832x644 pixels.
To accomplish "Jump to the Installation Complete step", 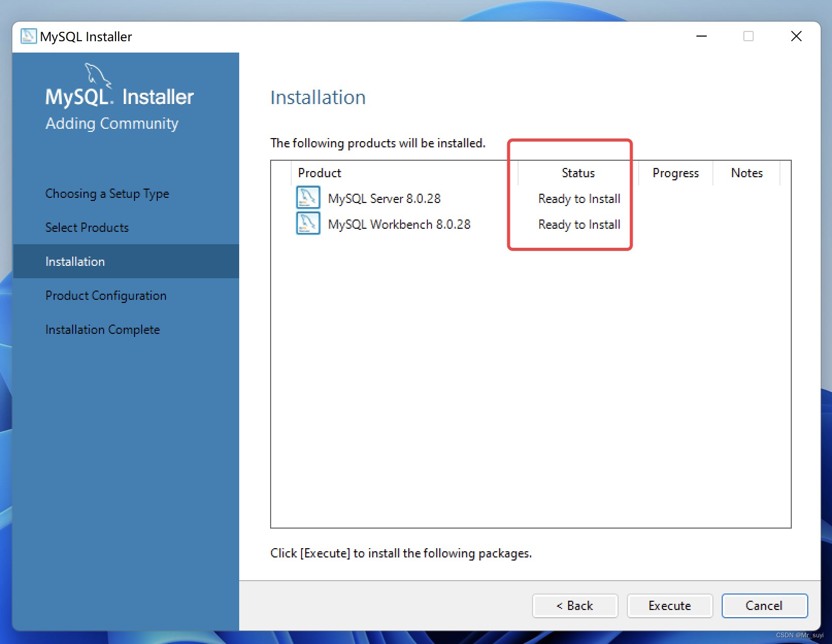I will 103,330.
